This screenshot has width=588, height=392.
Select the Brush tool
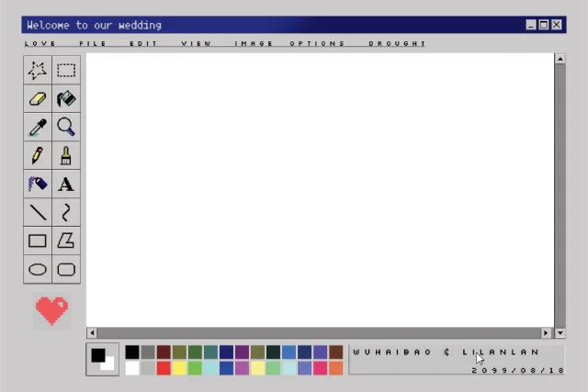click(66, 155)
